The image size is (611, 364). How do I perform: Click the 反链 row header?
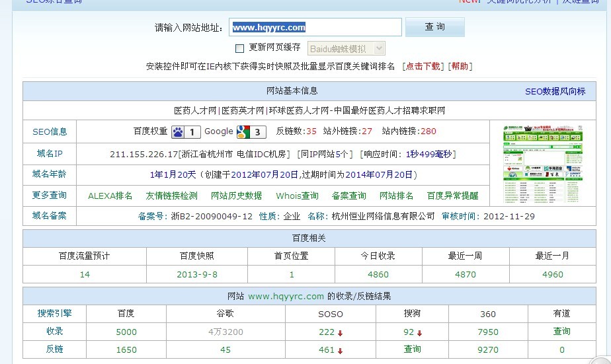click(54, 349)
